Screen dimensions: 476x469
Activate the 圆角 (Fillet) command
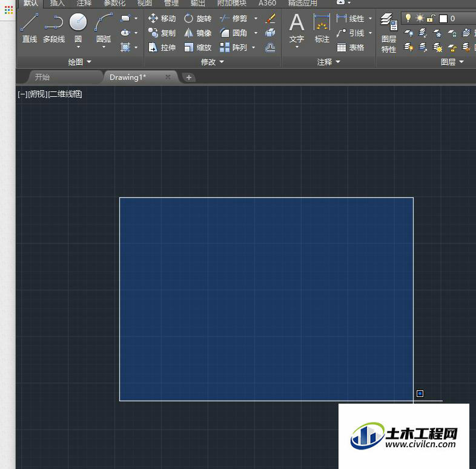point(233,33)
